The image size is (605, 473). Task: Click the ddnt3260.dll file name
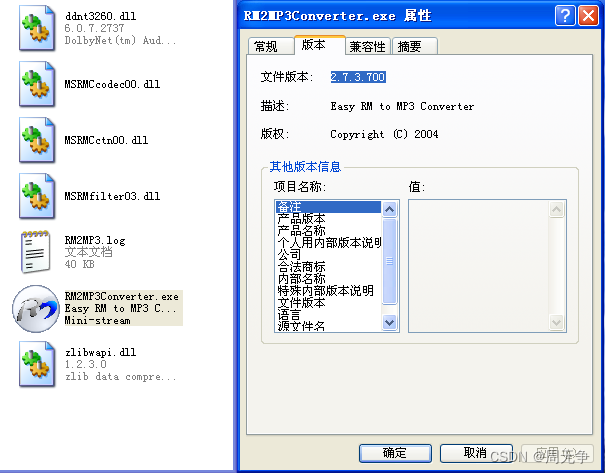(100, 16)
